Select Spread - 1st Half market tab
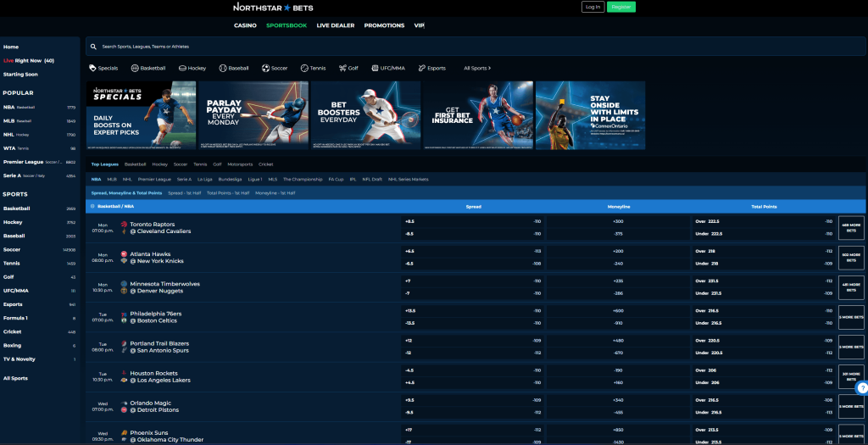 click(x=184, y=193)
